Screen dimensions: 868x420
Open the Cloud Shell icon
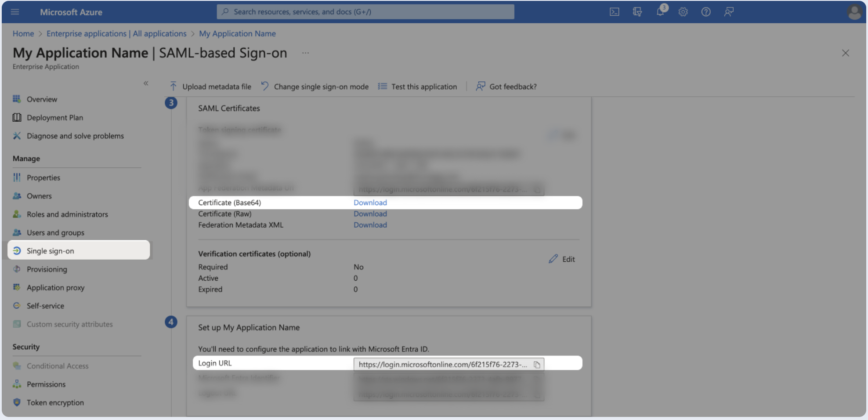[x=614, y=12]
